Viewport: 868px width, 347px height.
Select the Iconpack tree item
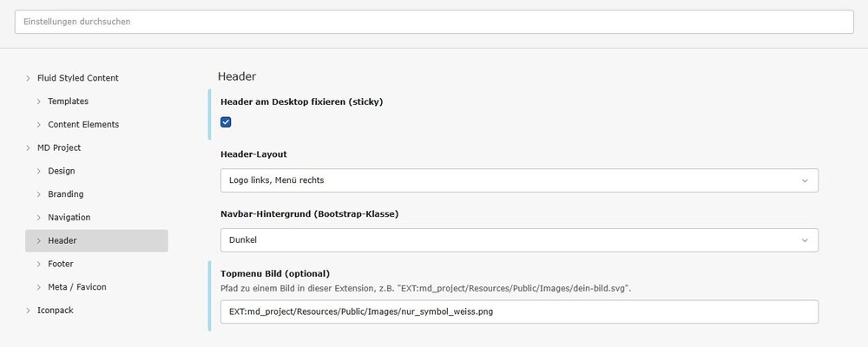[55, 310]
